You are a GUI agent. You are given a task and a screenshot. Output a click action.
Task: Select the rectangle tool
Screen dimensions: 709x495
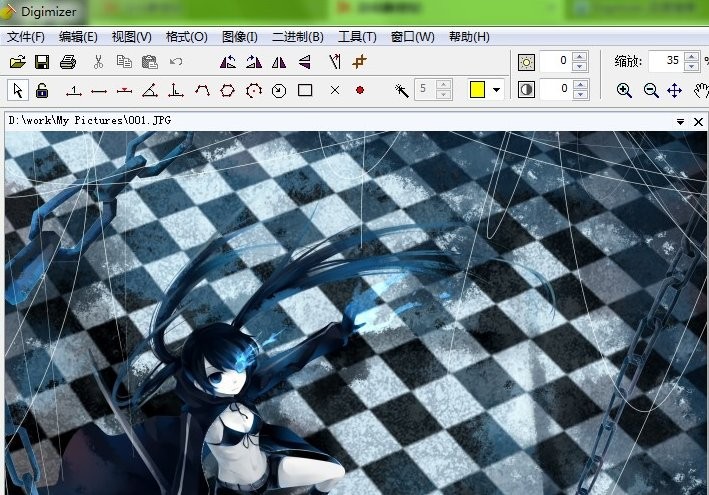coord(305,90)
